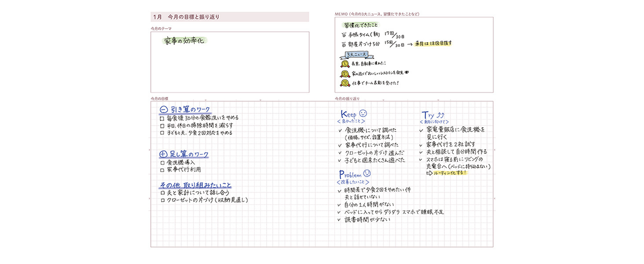Click the number 2 gold medal

tap(345, 73)
